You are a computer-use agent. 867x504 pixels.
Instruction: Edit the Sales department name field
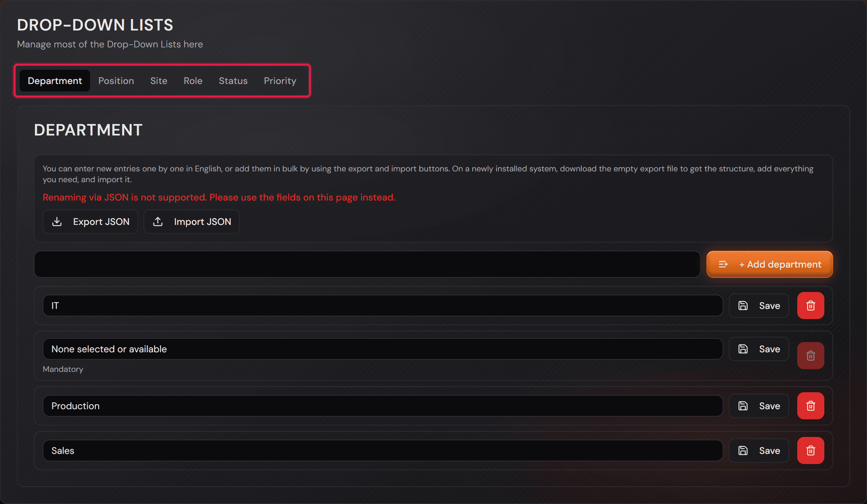pyautogui.click(x=383, y=450)
